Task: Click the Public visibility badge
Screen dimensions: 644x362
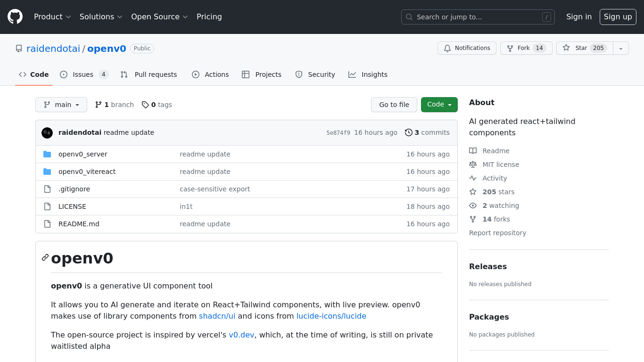Action: coord(142,49)
